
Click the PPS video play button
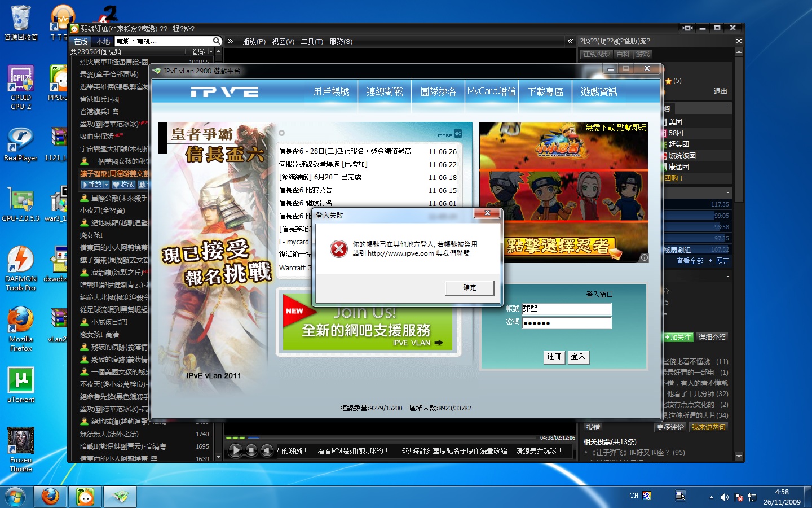tap(236, 450)
